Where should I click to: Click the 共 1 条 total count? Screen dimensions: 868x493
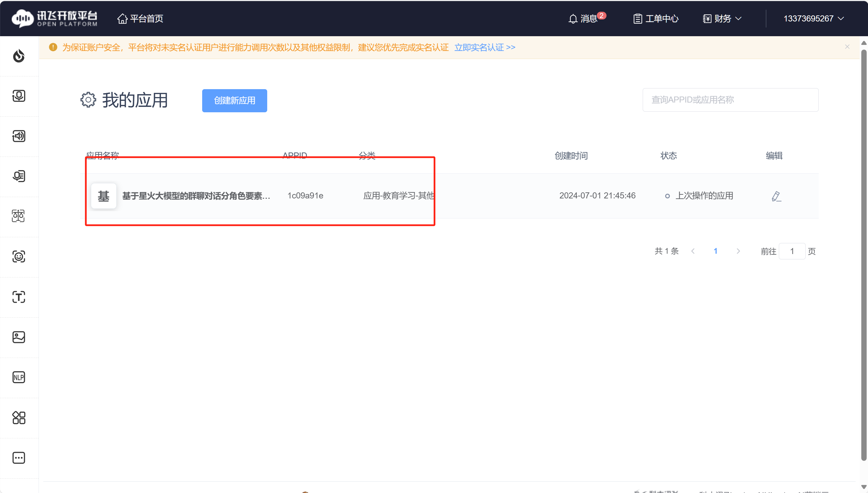click(x=667, y=251)
